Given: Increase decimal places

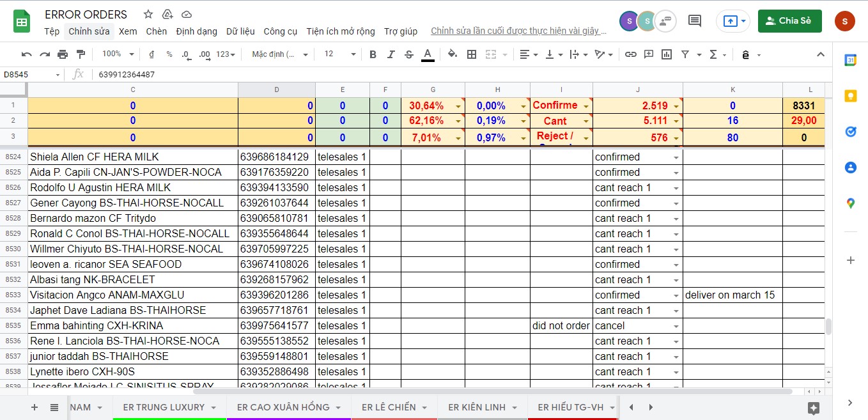Looking at the screenshot, I should click(x=205, y=54).
